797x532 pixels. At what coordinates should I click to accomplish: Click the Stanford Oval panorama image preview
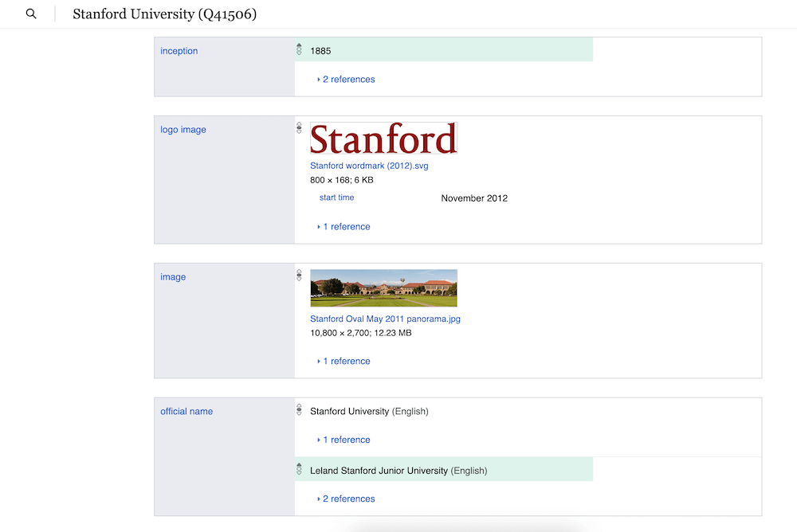click(x=383, y=288)
